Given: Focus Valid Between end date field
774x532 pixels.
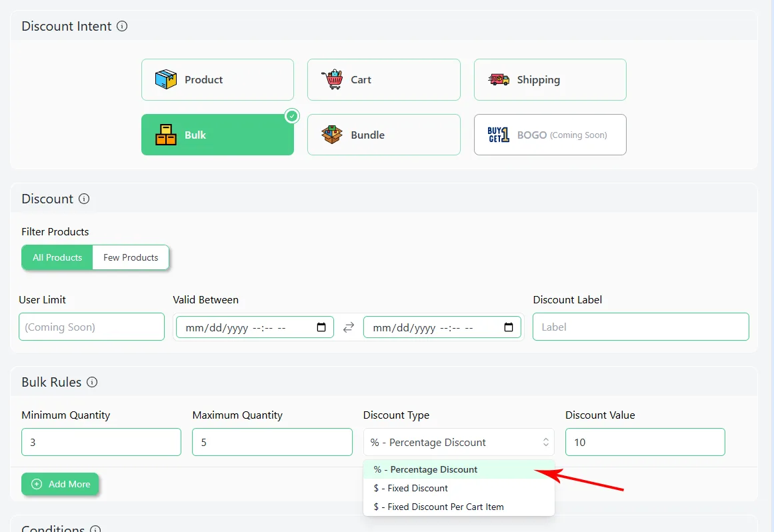Looking at the screenshot, I should 442,327.
